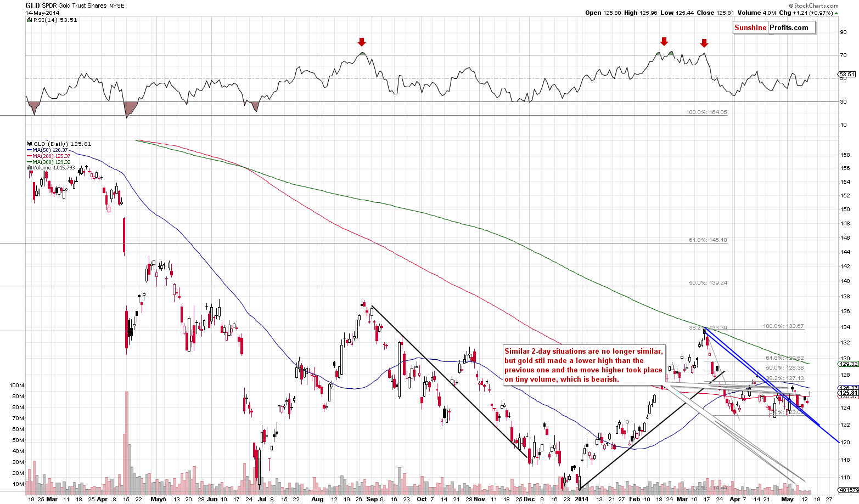Click the Nov label on the date axis
The height and width of the screenshot is (504, 859).
[x=479, y=500]
